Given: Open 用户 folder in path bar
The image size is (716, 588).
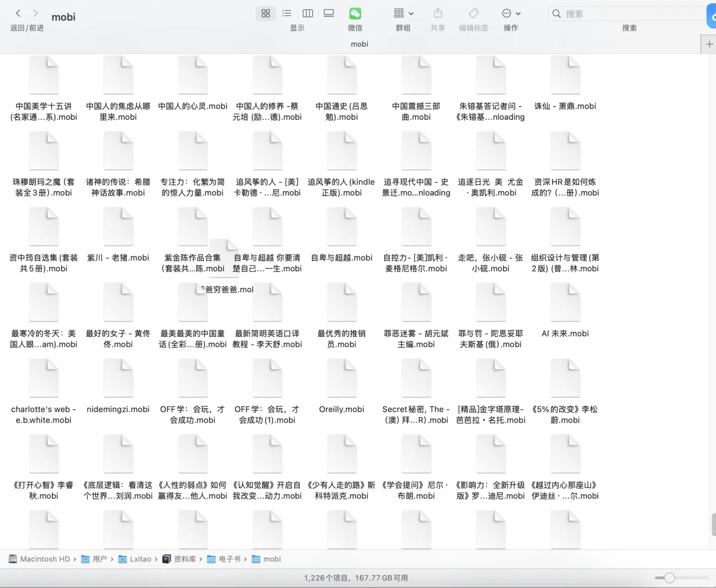Looking at the screenshot, I should [x=94, y=559].
